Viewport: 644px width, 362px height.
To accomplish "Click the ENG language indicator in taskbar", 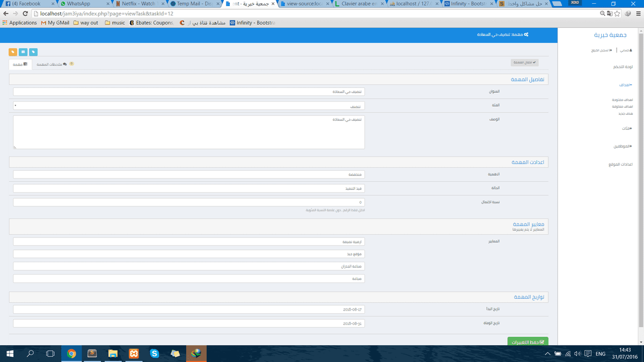I will [x=601, y=354].
